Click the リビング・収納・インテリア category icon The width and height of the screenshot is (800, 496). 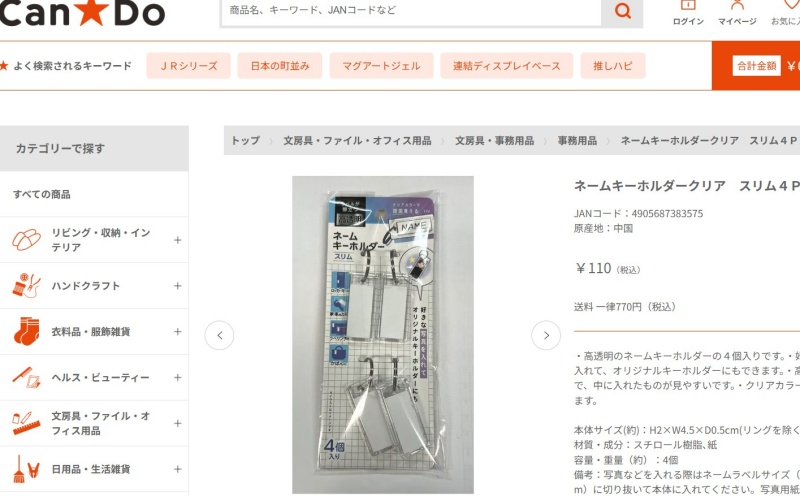coord(27,240)
